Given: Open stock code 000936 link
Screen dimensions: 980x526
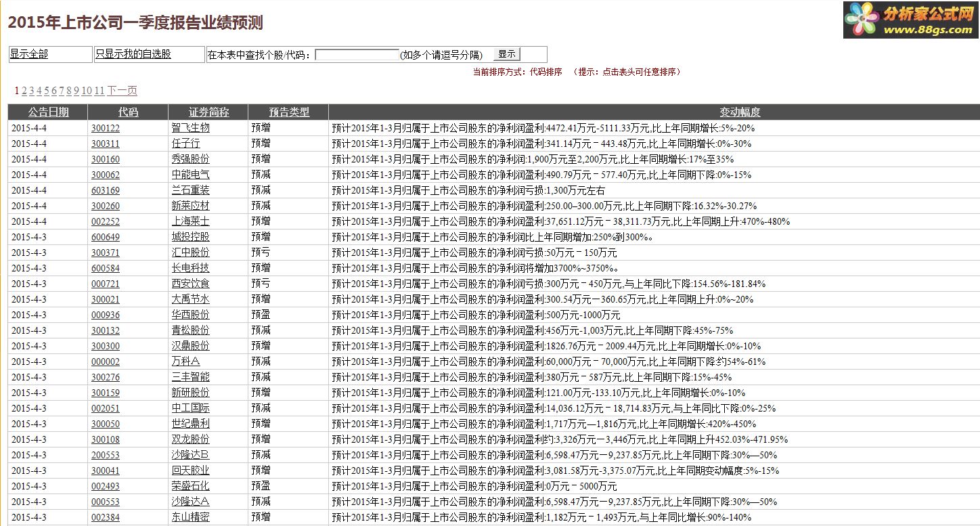Looking at the screenshot, I should (x=106, y=315).
